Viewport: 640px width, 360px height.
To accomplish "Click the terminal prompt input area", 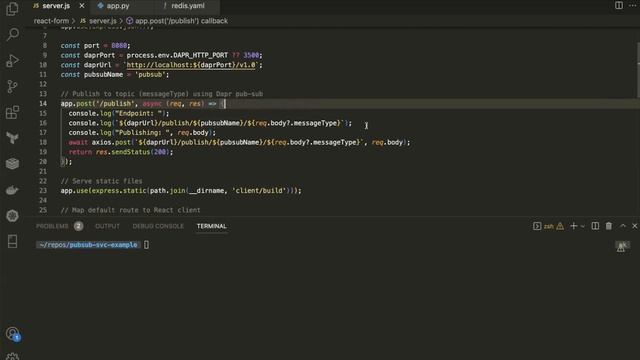I will point(146,245).
